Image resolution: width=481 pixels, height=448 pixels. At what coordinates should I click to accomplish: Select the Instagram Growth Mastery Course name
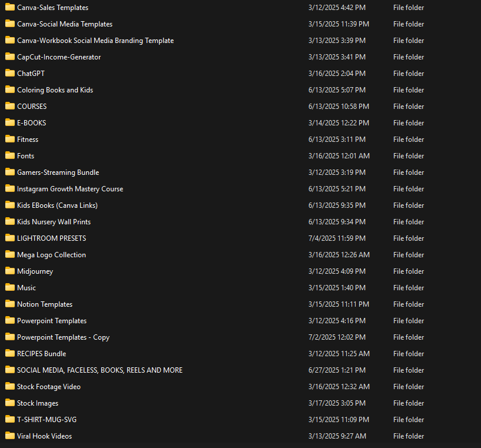(x=70, y=189)
